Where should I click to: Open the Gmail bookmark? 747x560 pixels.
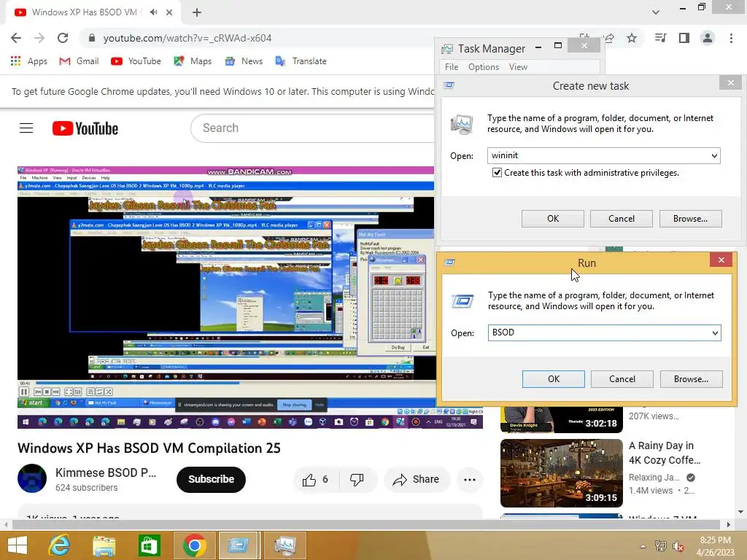click(79, 61)
